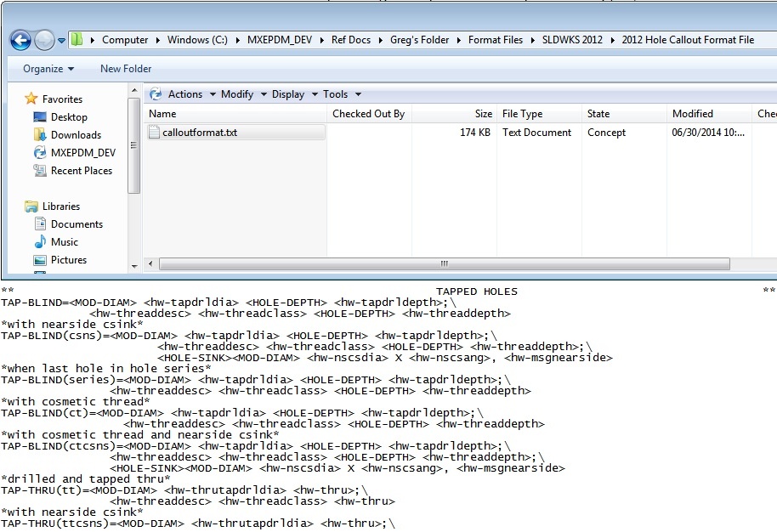Click the Text Document file type cell
This screenshot has height=532, width=777.
click(536, 133)
